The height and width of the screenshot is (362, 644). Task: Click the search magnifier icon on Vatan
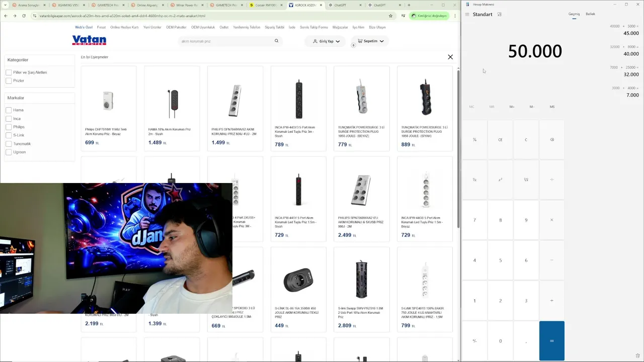[x=276, y=41]
